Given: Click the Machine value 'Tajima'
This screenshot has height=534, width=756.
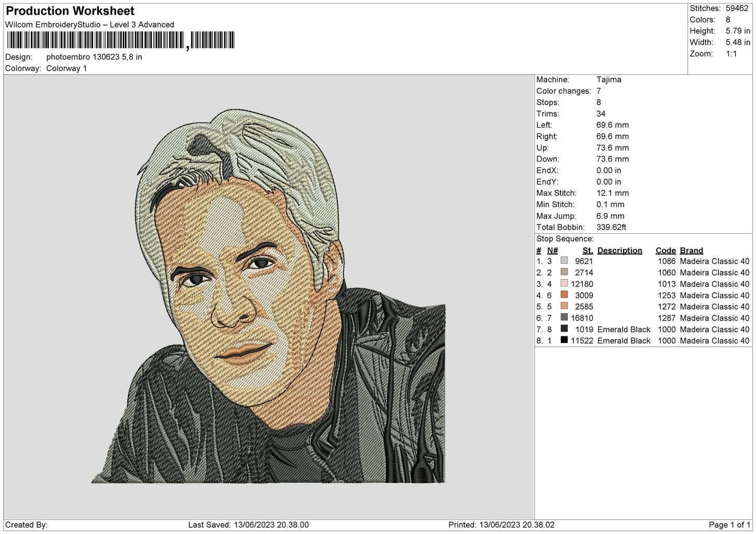Looking at the screenshot, I should [x=609, y=79].
